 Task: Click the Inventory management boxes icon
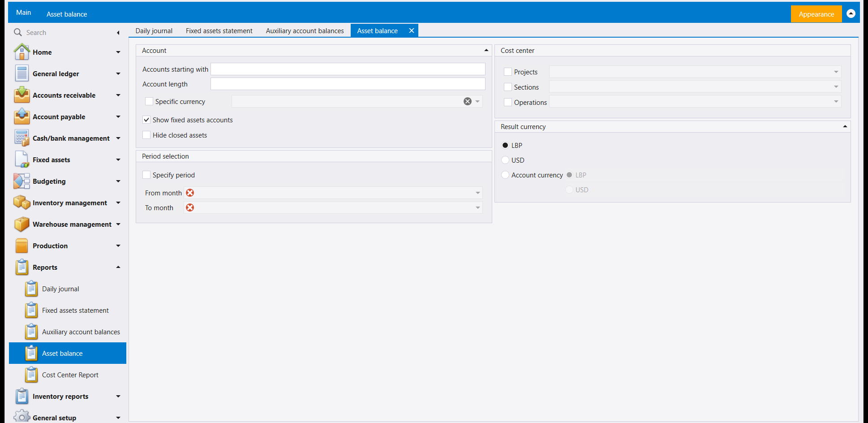[x=21, y=203]
